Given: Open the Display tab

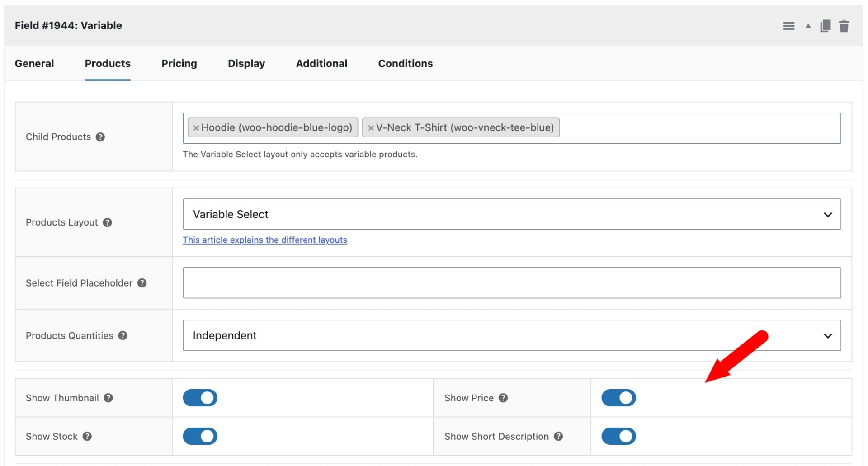Looking at the screenshot, I should (x=246, y=64).
